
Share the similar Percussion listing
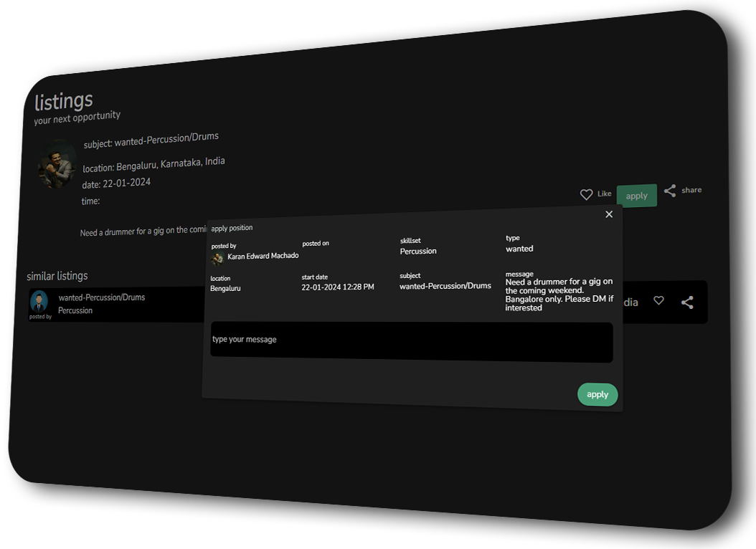click(687, 302)
